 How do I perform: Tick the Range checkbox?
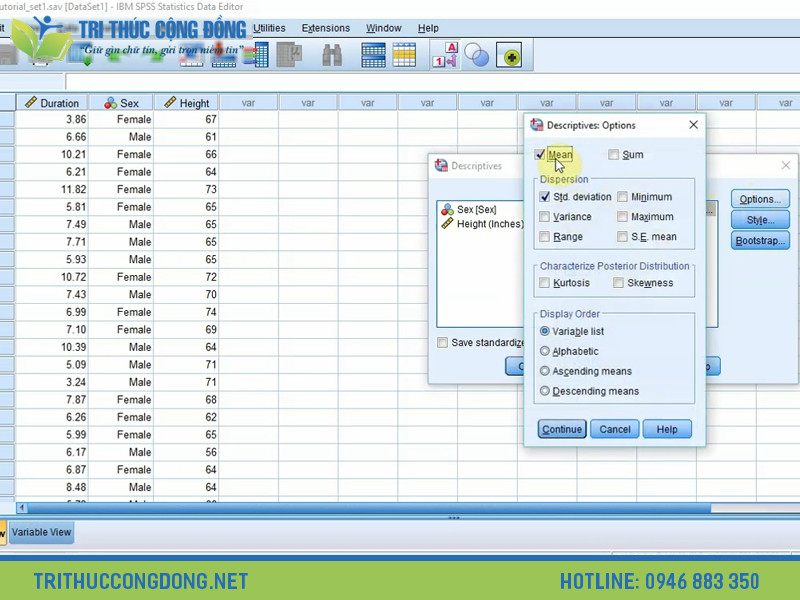[544, 237]
